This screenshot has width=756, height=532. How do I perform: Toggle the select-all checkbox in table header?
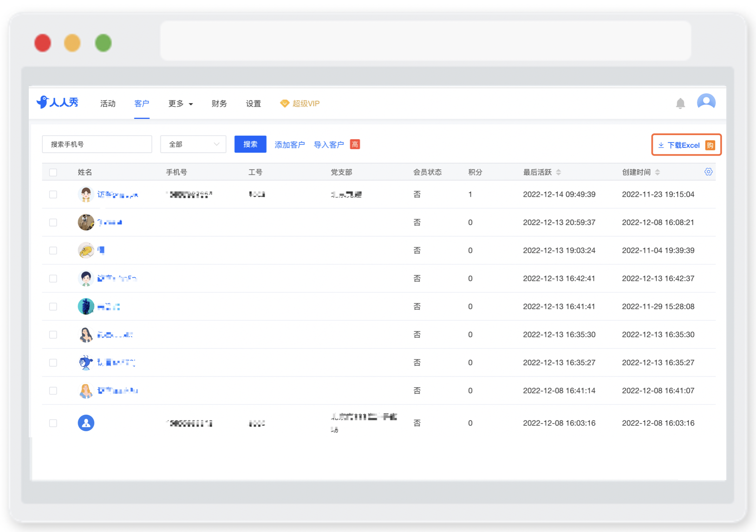[53, 172]
